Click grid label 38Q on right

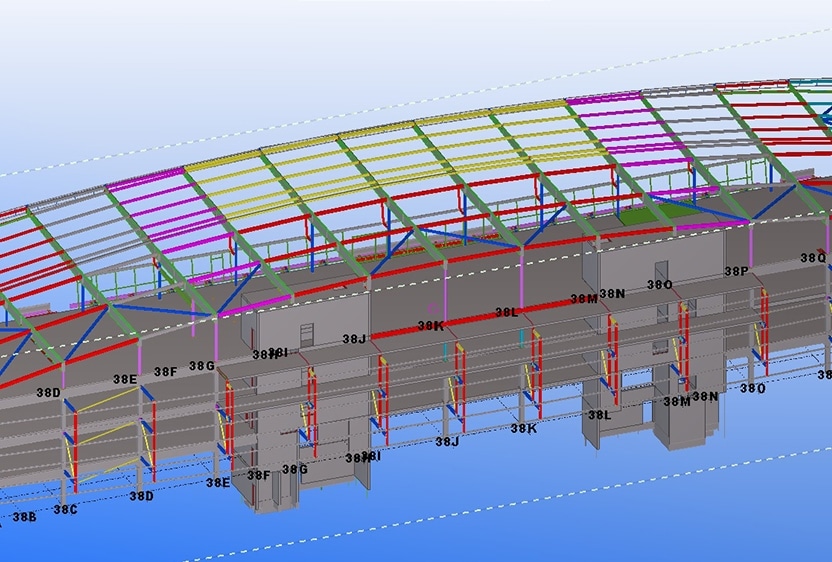(x=813, y=258)
